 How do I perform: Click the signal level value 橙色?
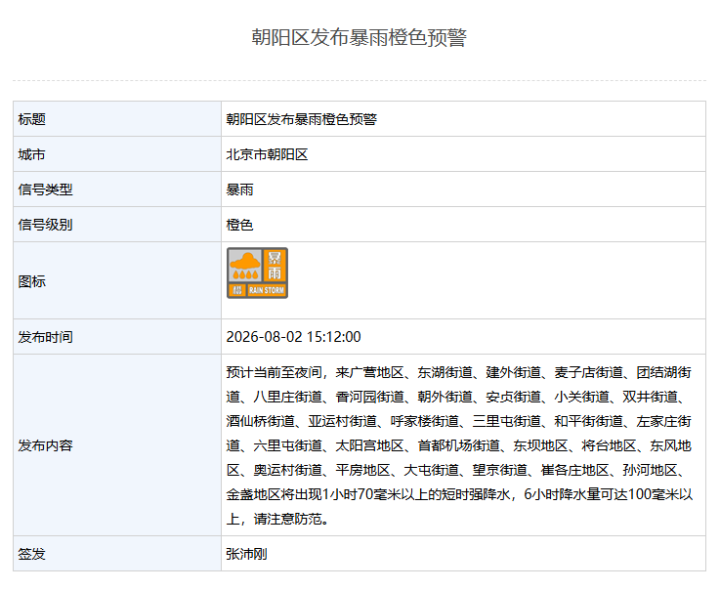(240, 225)
